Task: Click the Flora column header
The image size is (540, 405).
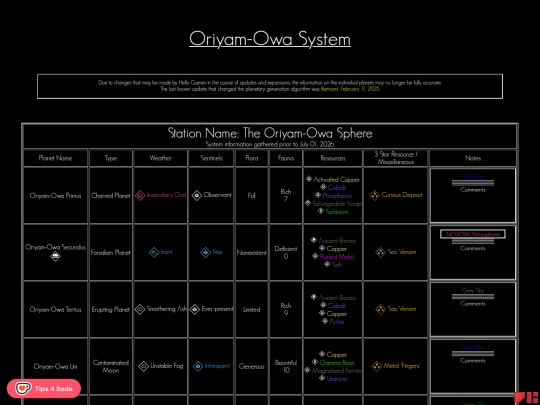Action: pyautogui.click(x=252, y=158)
